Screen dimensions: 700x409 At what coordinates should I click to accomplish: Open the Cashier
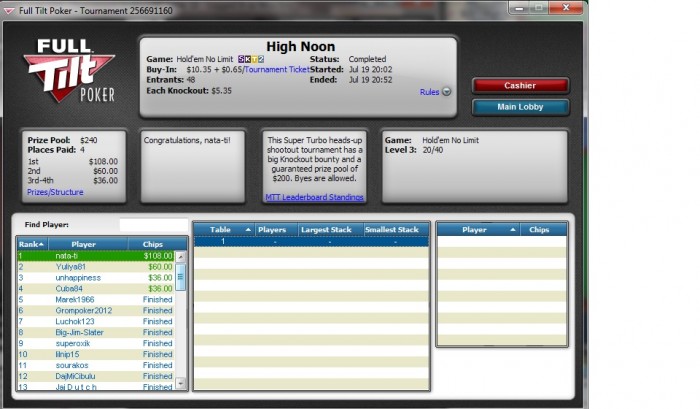click(520, 85)
